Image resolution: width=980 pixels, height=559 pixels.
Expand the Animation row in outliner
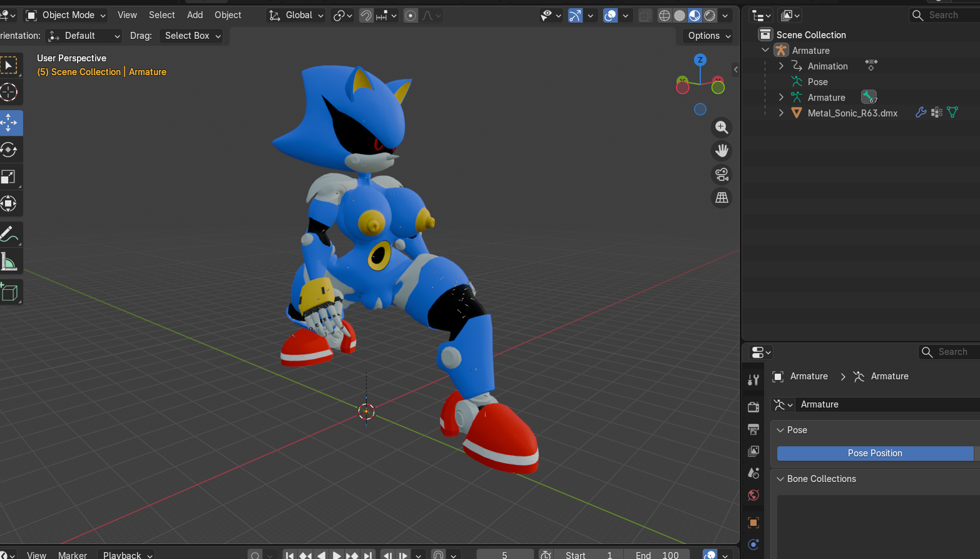click(x=781, y=66)
